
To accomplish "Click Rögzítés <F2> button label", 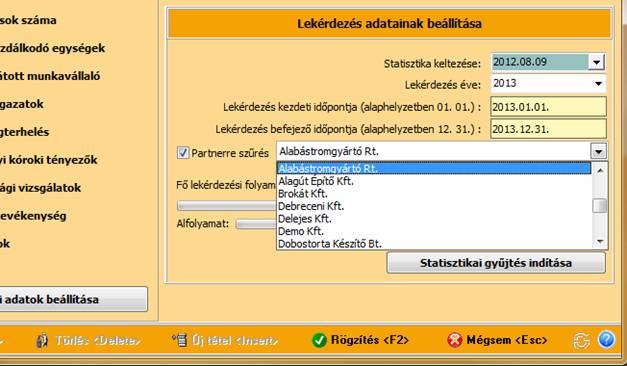I will pos(369,340).
